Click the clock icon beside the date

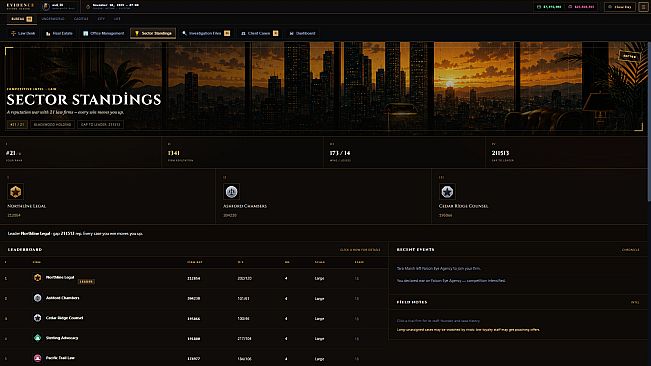click(88, 7)
